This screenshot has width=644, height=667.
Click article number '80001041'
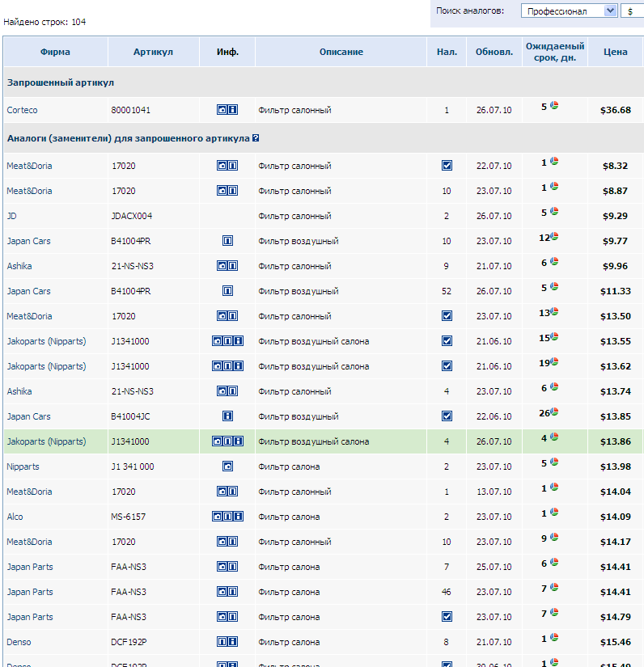point(131,110)
